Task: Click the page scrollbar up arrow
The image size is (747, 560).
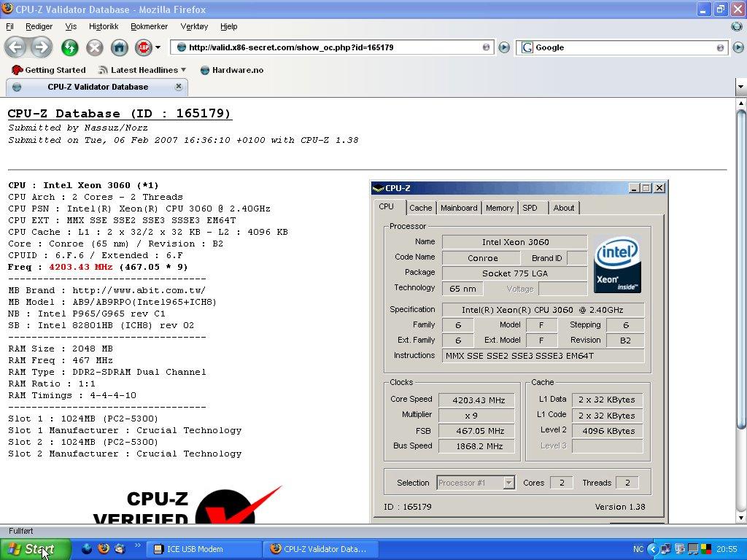Action: [741, 104]
